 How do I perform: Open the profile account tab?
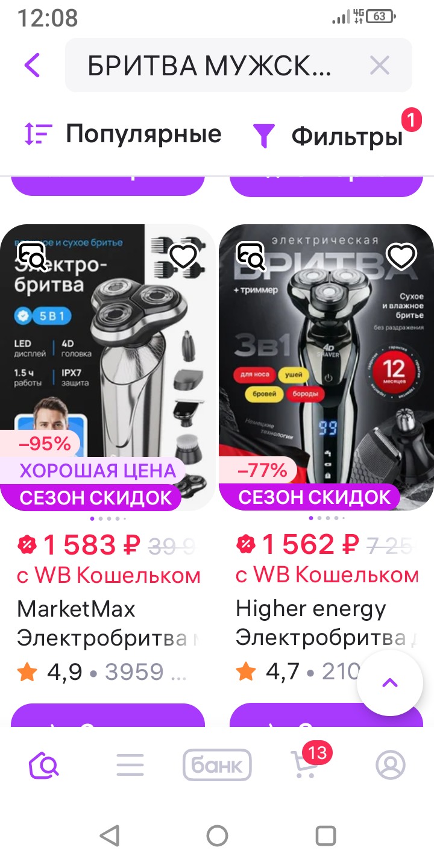click(391, 766)
